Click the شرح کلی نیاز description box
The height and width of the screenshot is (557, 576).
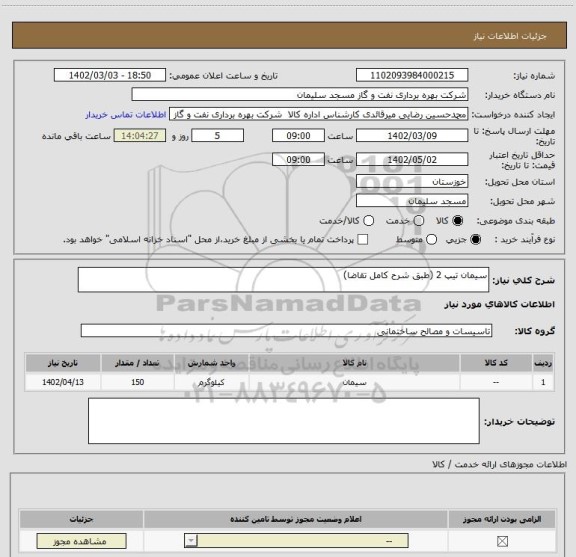click(283, 280)
